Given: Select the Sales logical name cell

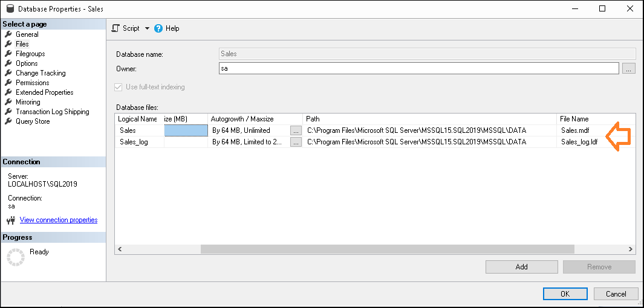Looking at the screenshot, I should 140,130.
